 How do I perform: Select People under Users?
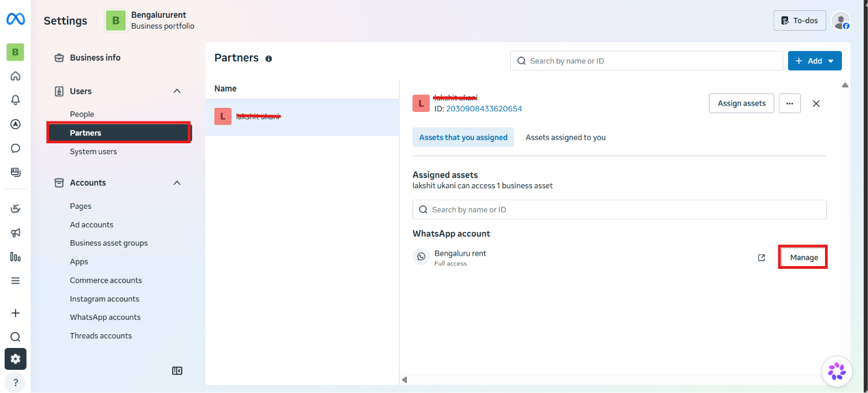[x=82, y=114]
